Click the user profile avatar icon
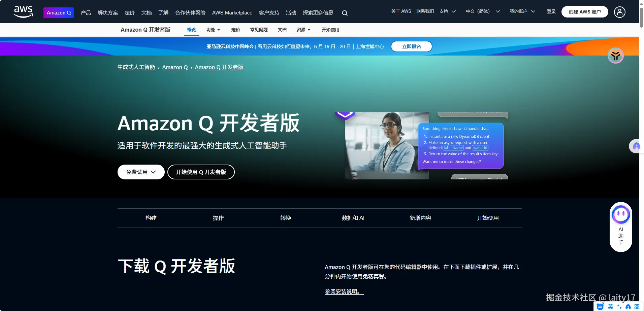The image size is (644, 311). 619,12
